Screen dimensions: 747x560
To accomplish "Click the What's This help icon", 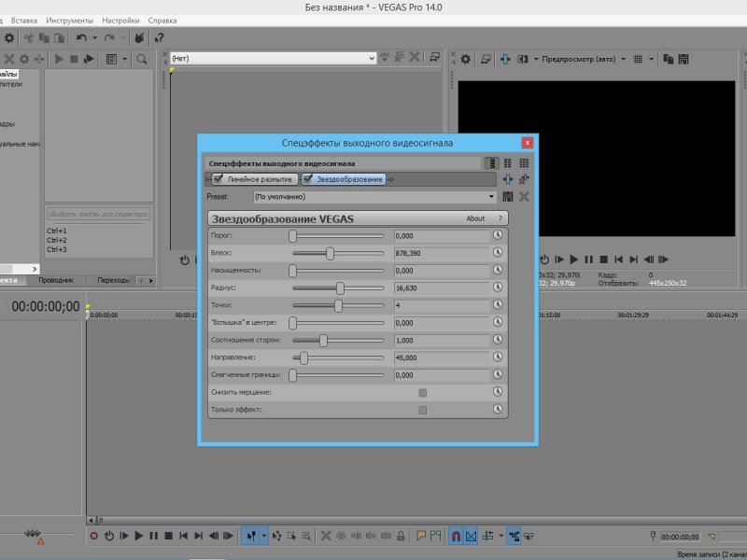I will [159, 38].
